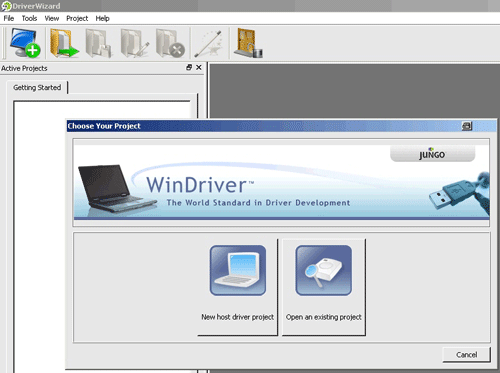Screen dimensions: 500x373
Task: Select the Getting Started tab
Action: pos(37,87)
